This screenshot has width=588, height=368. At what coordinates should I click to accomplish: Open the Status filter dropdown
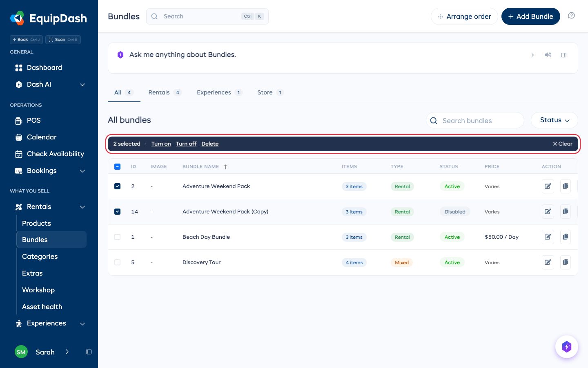tap(555, 120)
